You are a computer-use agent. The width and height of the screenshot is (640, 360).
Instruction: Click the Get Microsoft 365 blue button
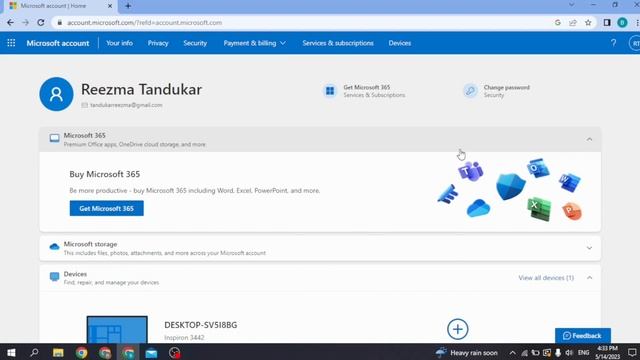107,208
